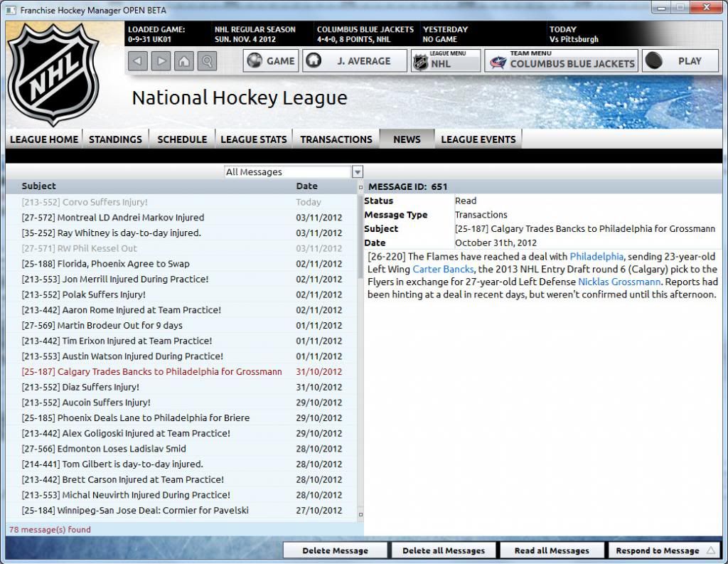Switch to the LEAGUE EVENTS tab
Image resolution: width=728 pixels, height=564 pixels.
pyautogui.click(x=478, y=139)
